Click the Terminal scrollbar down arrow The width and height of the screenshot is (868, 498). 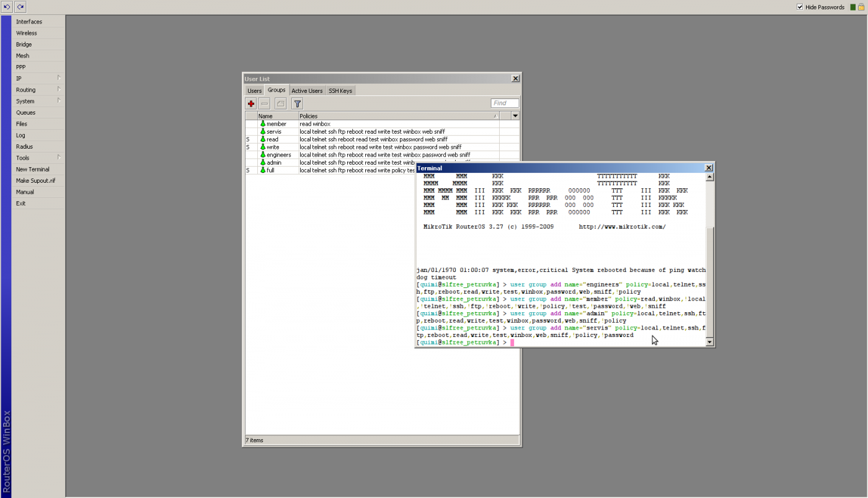710,342
